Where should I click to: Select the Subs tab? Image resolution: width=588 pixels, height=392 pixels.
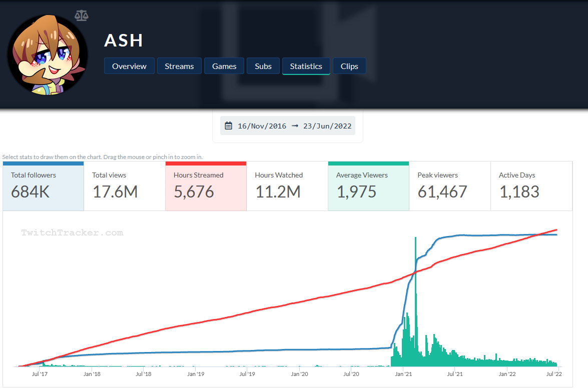[x=263, y=66]
